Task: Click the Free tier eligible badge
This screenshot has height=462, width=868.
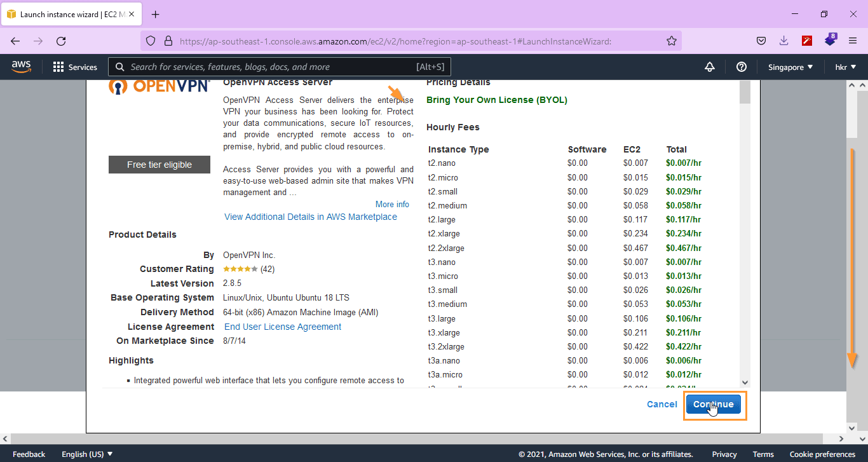Action: (159, 165)
